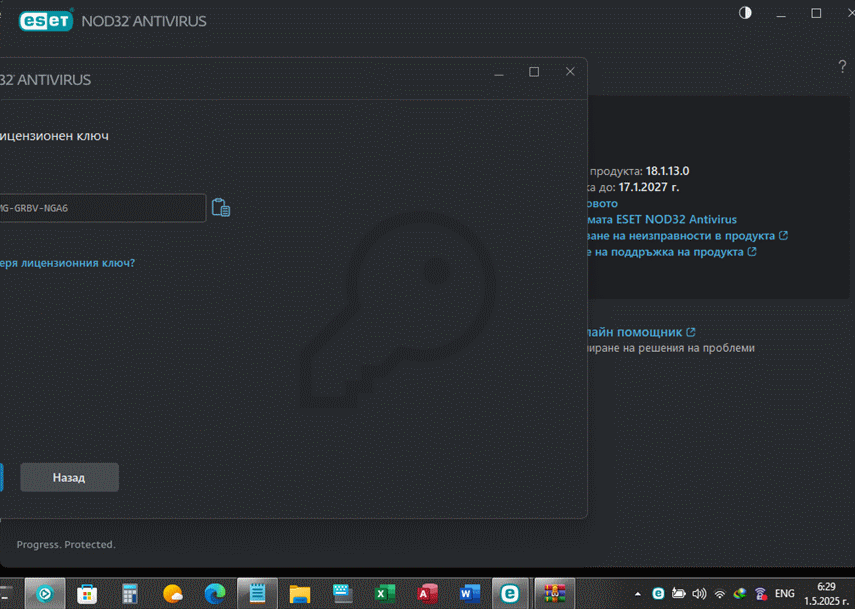Click the ESET icon in system tray

pos(658,594)
